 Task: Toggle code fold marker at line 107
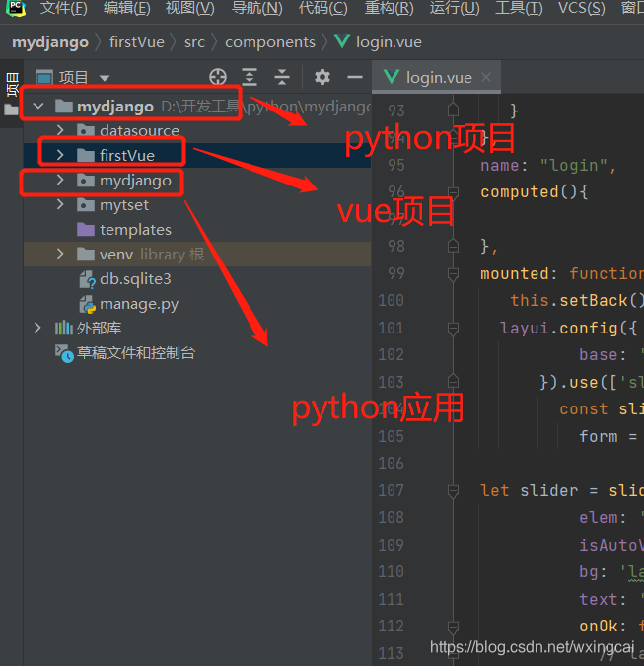pyautogui.click(x=453, y=491)
